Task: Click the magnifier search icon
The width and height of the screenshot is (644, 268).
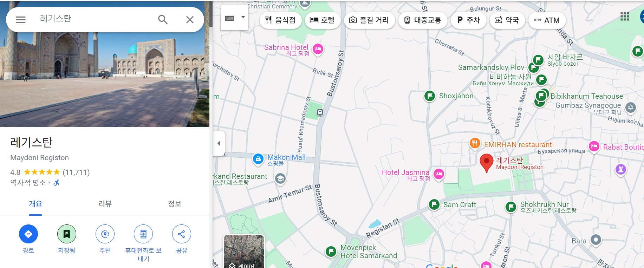Action: coord(163,20)
